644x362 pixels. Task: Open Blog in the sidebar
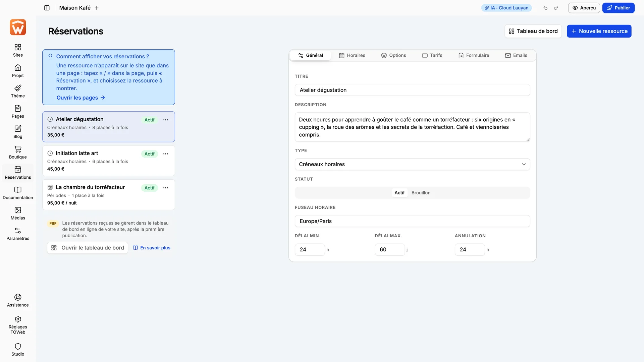tap(18, 132)
